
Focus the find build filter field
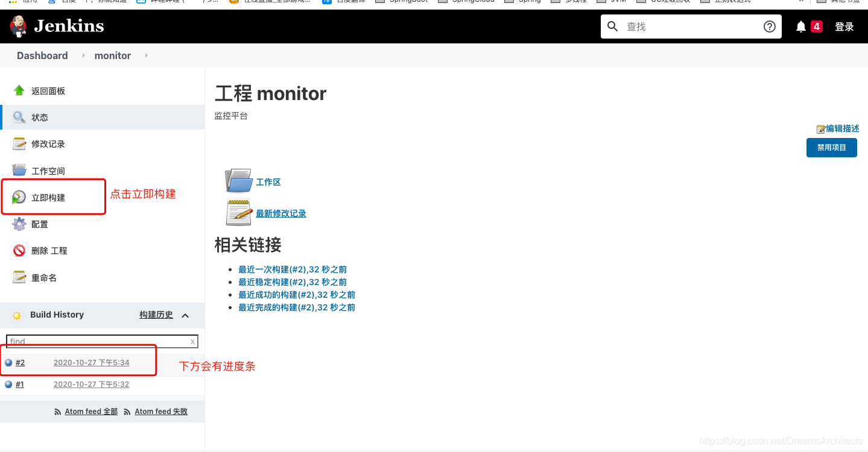(x=102, y=341)
